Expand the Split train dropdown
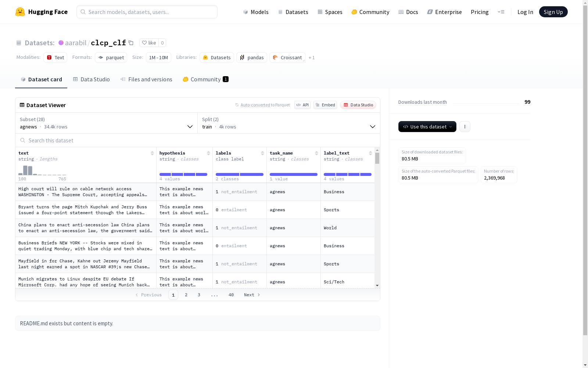This screenshot has width=588, height=368. click(289, 123)
